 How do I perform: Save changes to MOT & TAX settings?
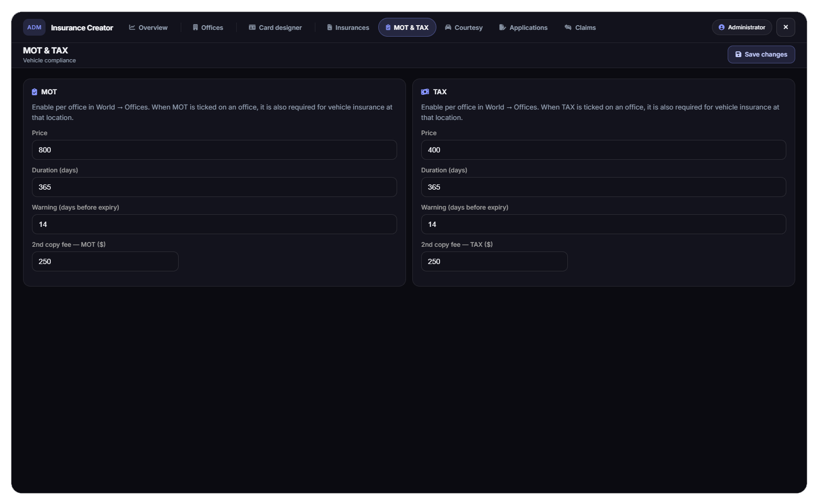tap(761, 54)
